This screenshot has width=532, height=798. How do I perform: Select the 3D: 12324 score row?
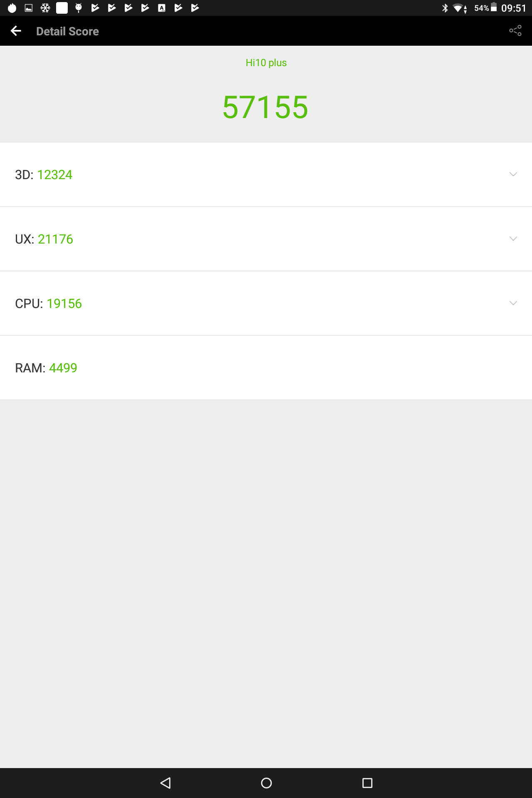click(266, 175)
